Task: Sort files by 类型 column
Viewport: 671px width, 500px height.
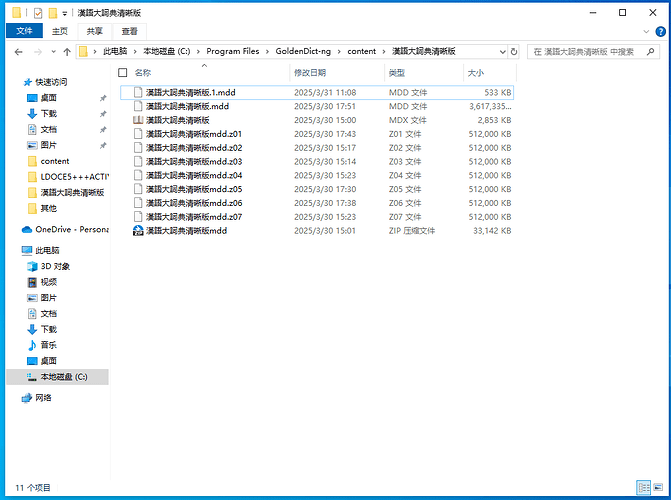Action: tap(397, 72)
